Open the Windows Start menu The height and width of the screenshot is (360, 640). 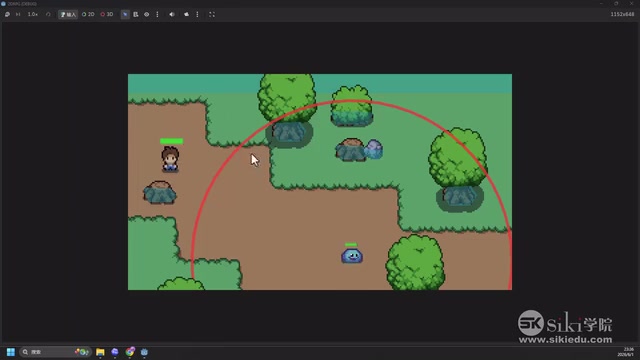click(11, 352)
